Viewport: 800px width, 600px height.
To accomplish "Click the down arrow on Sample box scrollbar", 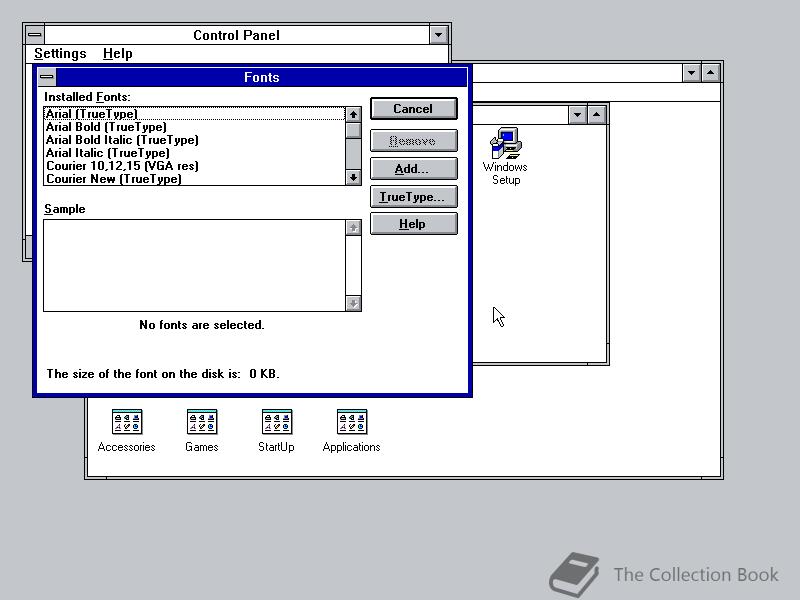I will tap(354, 303).
